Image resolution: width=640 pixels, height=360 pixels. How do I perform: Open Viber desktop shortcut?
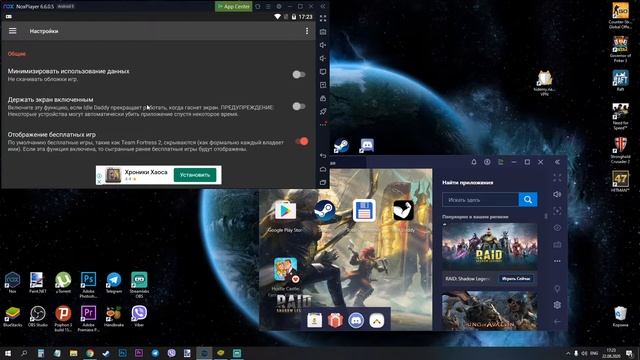coord(139,316)
